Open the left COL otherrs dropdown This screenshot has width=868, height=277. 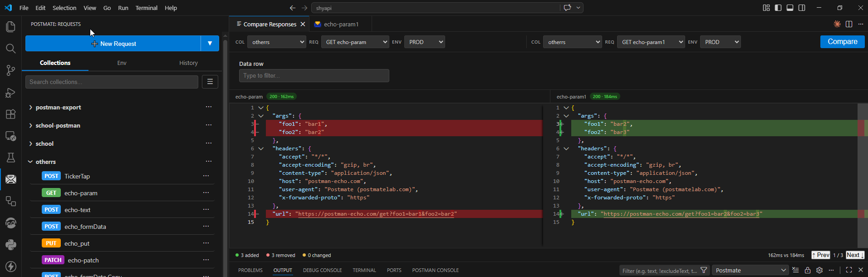point(277,42)
